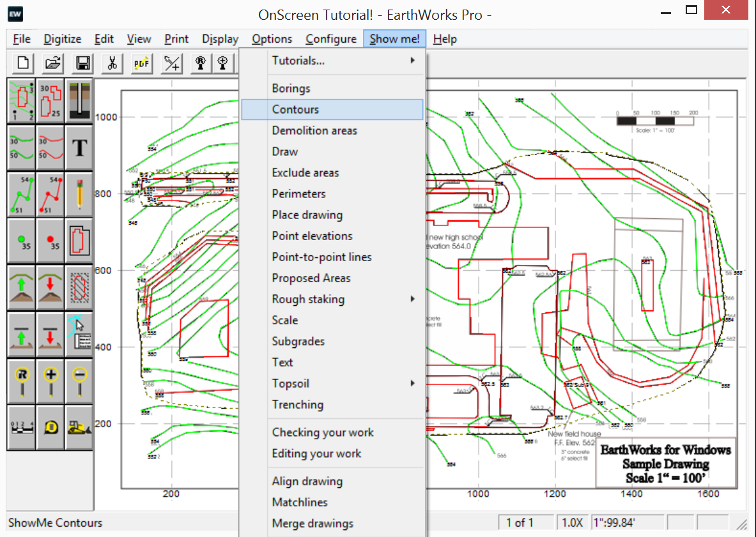
Task: Open the Options menu
Action: pos(272,39)
